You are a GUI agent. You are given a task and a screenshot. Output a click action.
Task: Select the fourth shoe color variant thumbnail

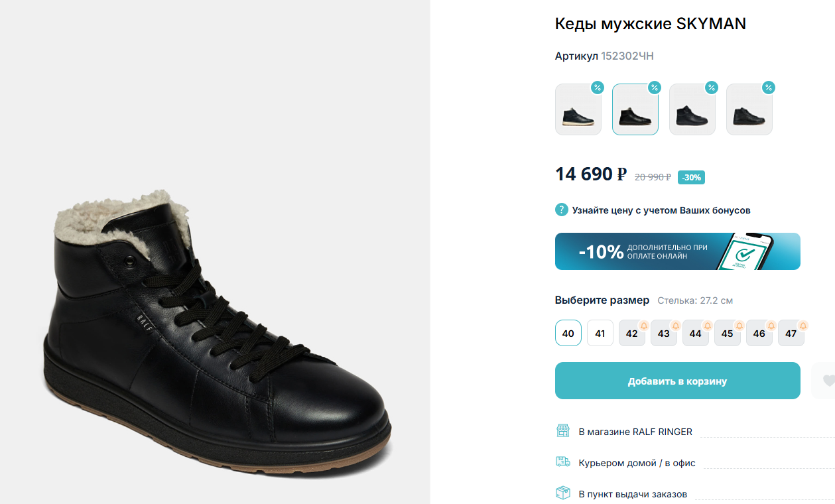[x=749, y=111]
